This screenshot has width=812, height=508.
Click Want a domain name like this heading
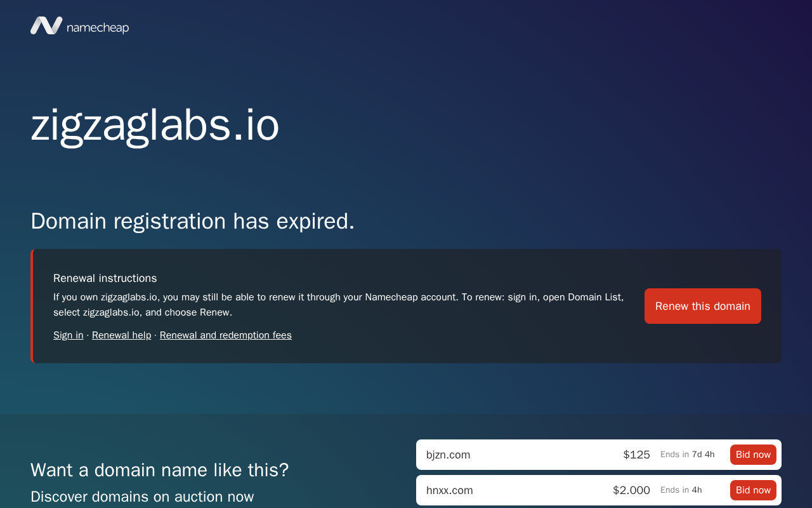coord(160,470)
